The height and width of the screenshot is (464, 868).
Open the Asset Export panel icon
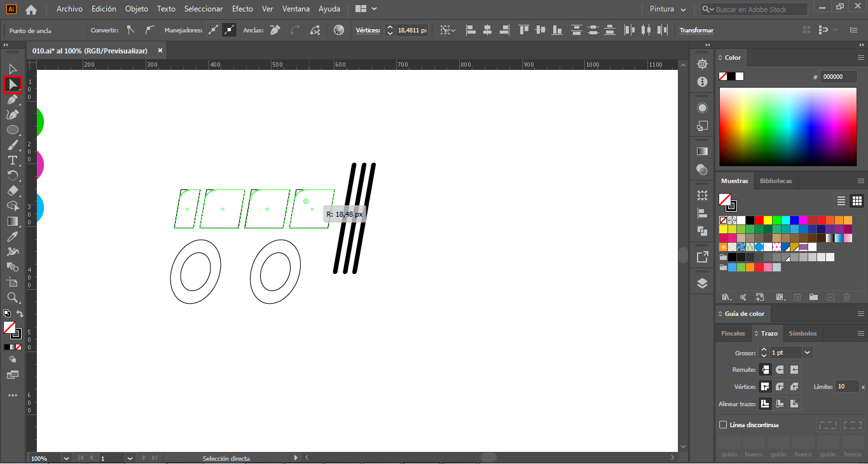[x=702, y=257]
